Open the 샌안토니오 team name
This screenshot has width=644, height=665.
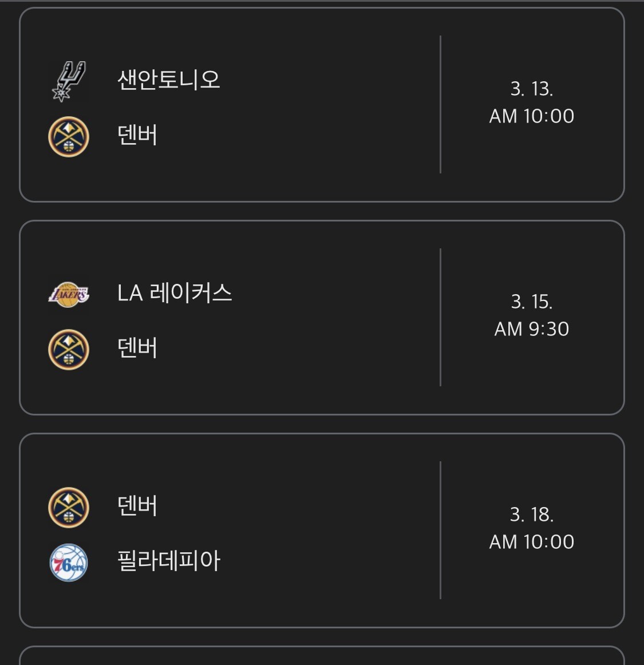point(168,80)
